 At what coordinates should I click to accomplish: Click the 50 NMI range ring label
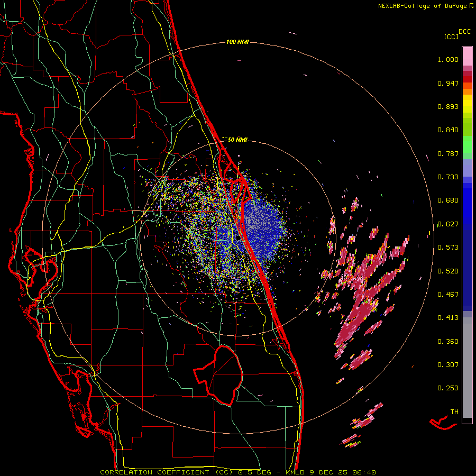pos(237,140)
